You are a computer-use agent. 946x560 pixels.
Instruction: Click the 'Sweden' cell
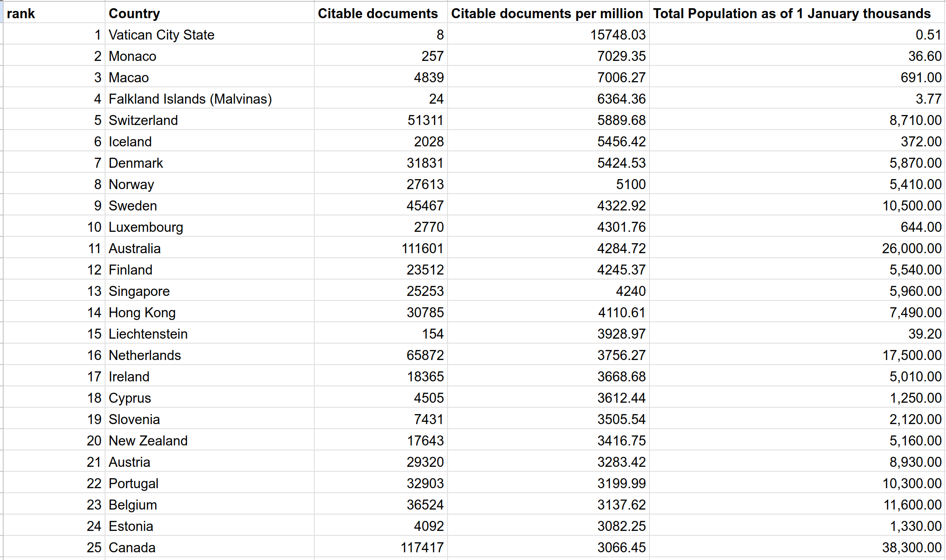point(209,205)
